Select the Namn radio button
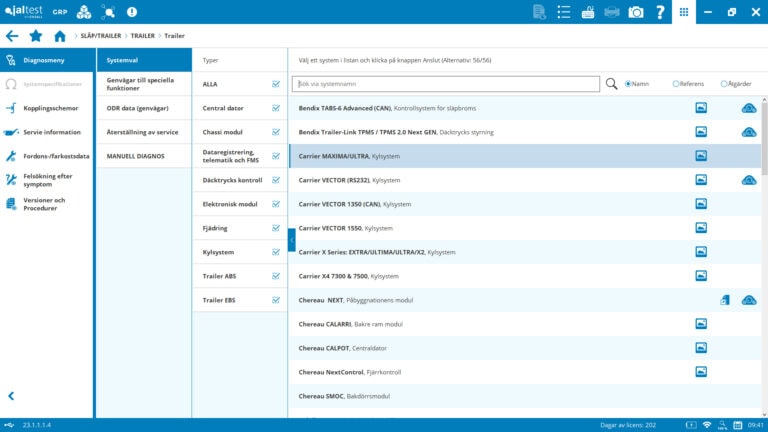This screenshot has height=432, width=768. click(x=628, y=84)
